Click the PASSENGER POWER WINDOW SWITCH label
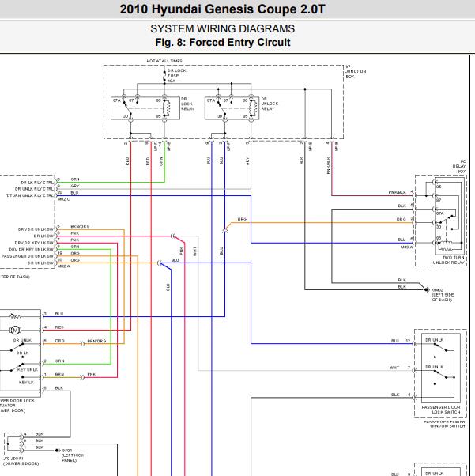Viewport: 475px width, 476px height. pos(444,424)
